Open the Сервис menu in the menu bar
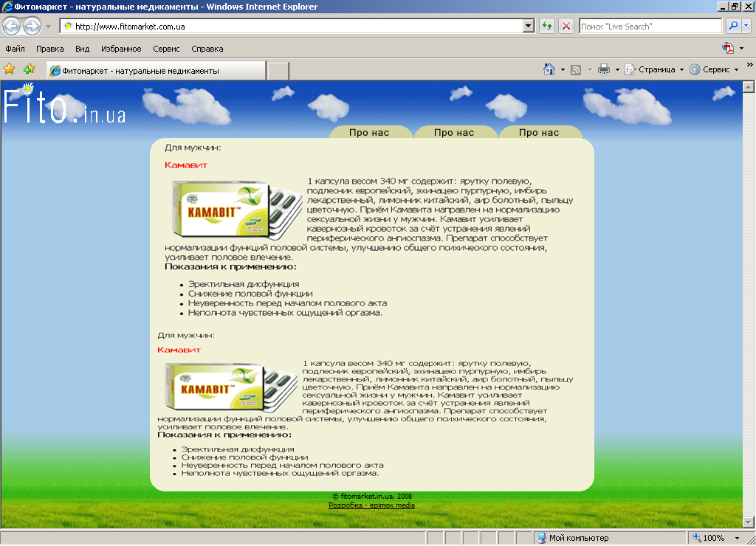Image resolution: width=756 pixels, height=546 pixels. [166, 49]
